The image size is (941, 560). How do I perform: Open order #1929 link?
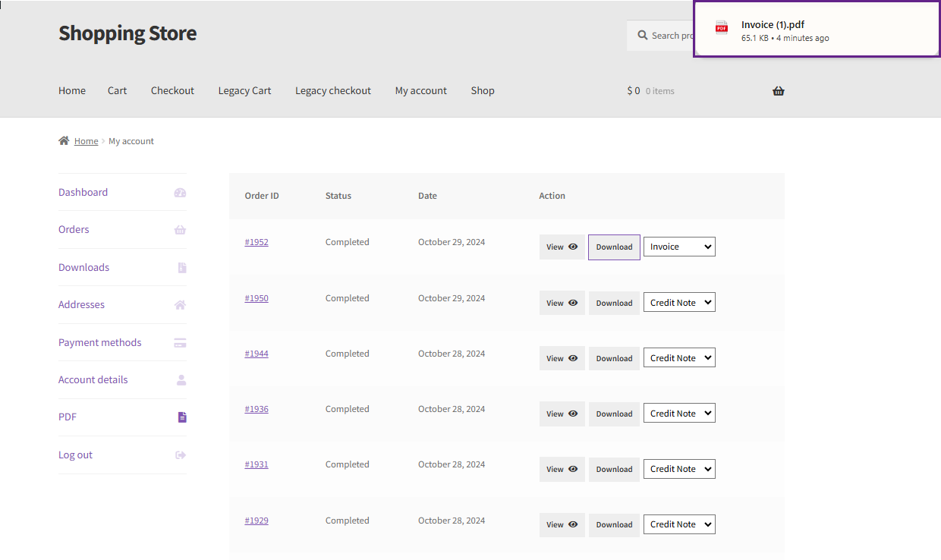coord(256,521)
